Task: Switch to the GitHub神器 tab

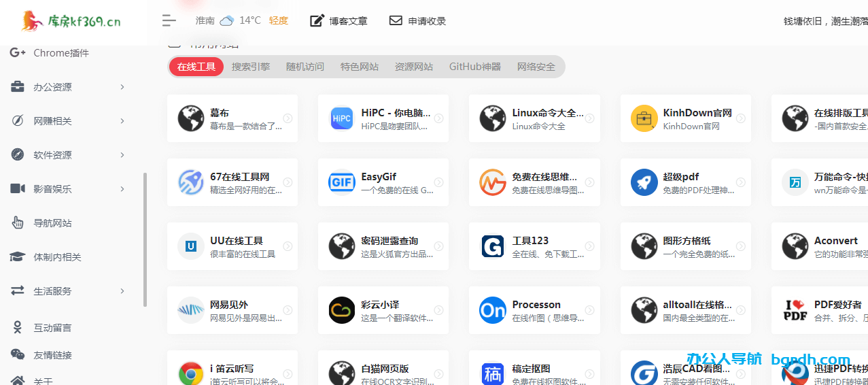Action: (x=475, y=67)
